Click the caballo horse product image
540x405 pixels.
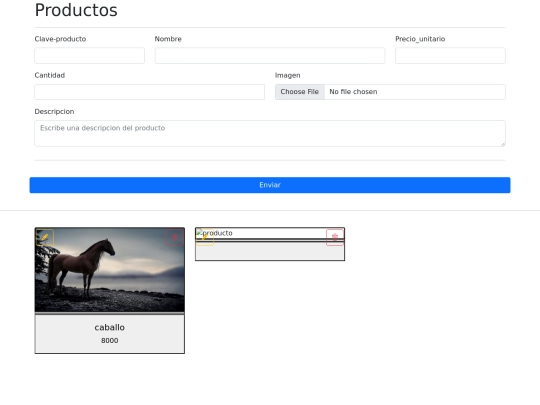point(110,270)
